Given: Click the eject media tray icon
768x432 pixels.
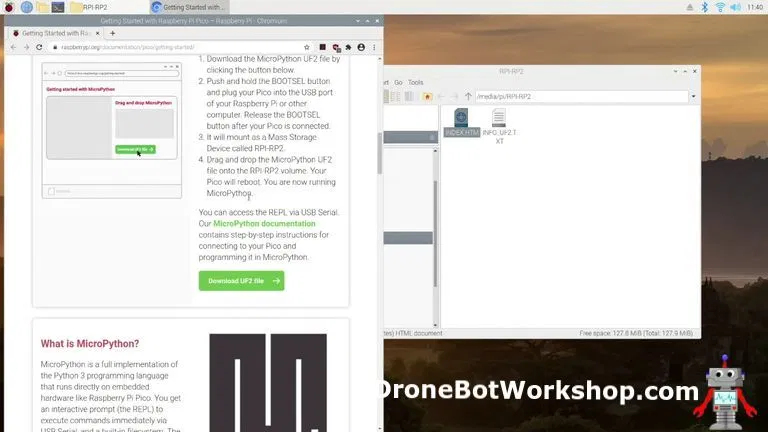Looking at the screenshot, I should (690, 7).
